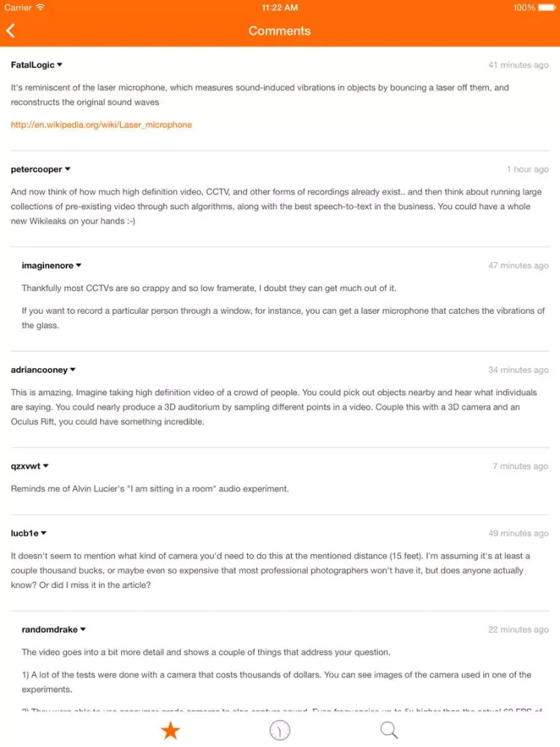This screenshot has height=747, width=560.
Task: Tap the 11:22 AM clock in status bar
Action: tap(280, 7)
